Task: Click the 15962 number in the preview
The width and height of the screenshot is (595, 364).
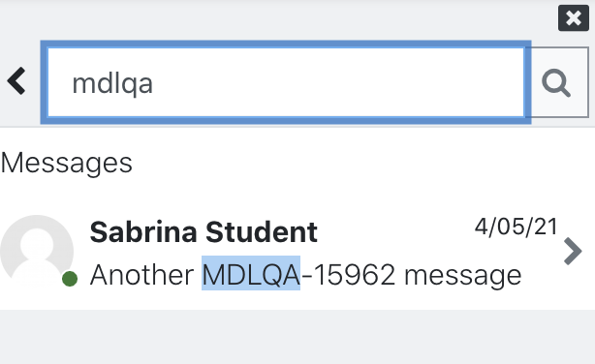Action: [x=355, y=275]
